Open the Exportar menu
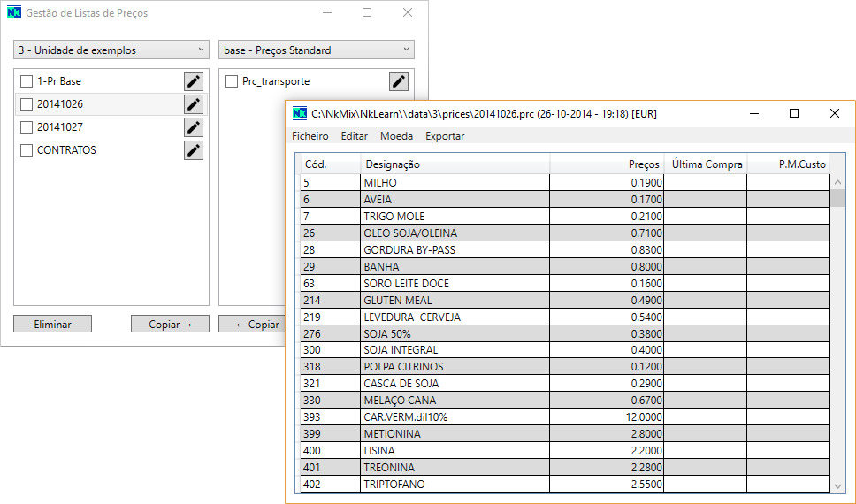Viewport: 856px width, 504px height. coord(445,136)
